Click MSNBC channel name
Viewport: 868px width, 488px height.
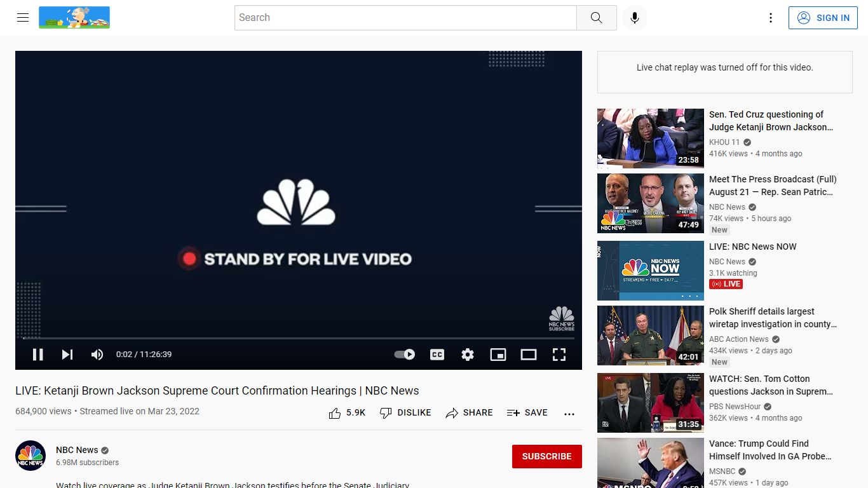point(722,471)
